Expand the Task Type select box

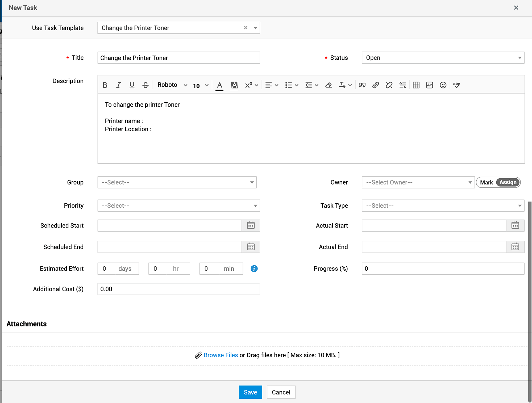[x=443, y=205]
